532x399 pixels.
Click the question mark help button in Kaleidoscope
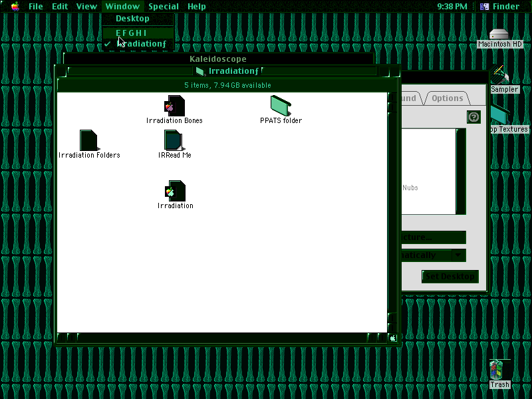[473, 117]
